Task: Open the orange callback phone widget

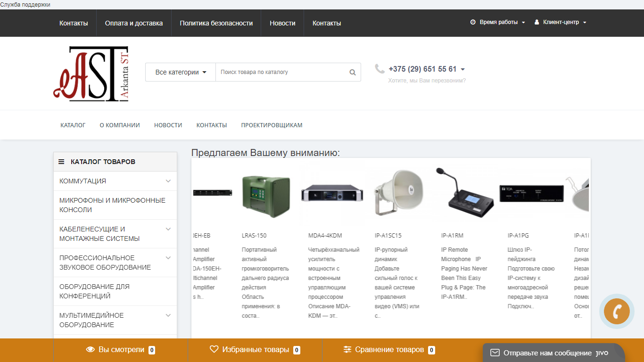Action: (x=617, y=311)
